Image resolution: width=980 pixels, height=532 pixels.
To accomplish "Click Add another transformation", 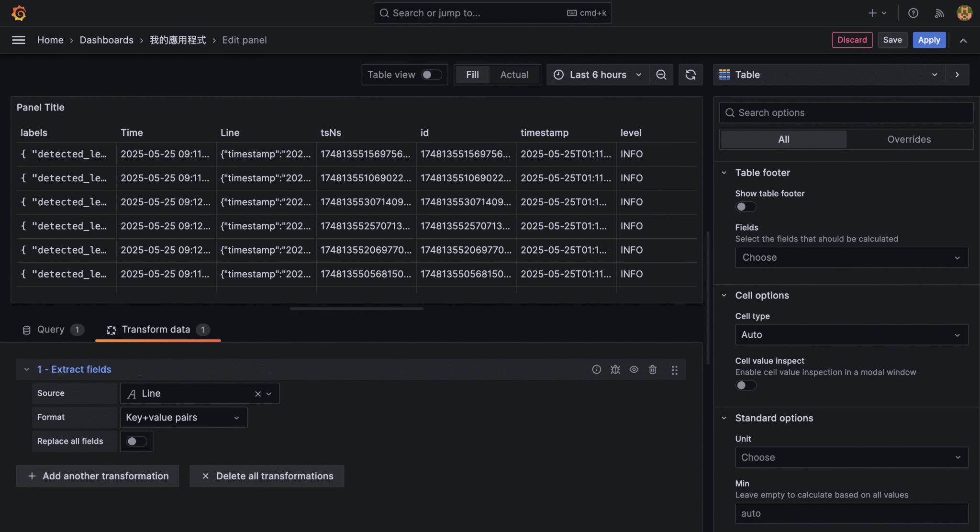I will tap(98, 476).
